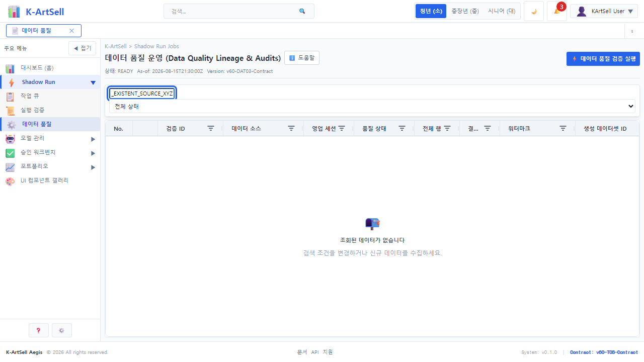Open notifications bell with badge 3
Image resolution: width=644 pixels, height=362 pixels.
click(x=557, y=11)
